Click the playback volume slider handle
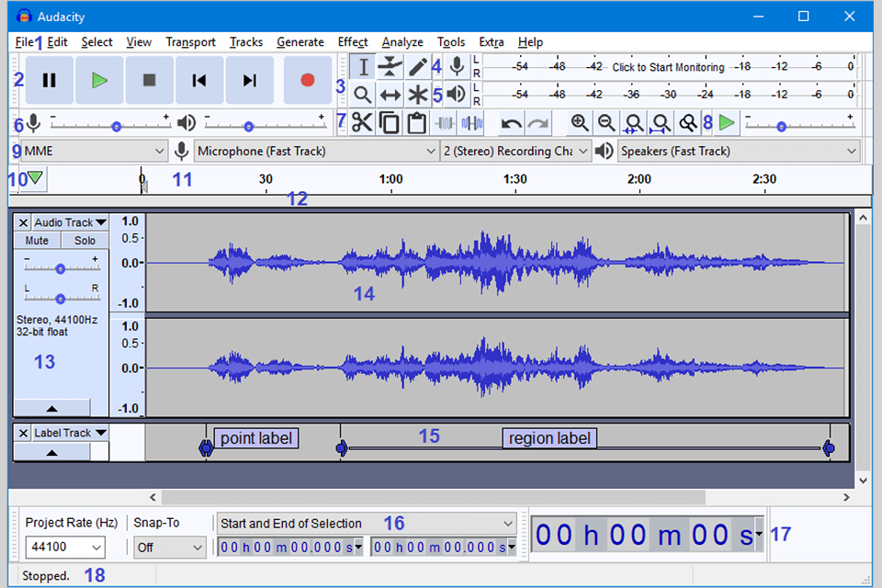Screen dimensions: 882x588 pyautogui.click(x=249, y=127)
